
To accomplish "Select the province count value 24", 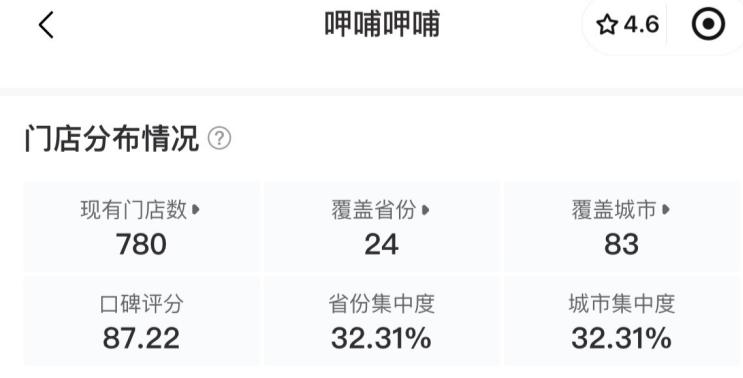I will coord(381,244).
